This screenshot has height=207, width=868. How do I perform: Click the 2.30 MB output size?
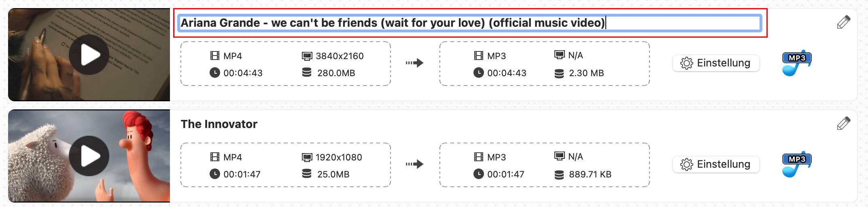click(586, 73)
